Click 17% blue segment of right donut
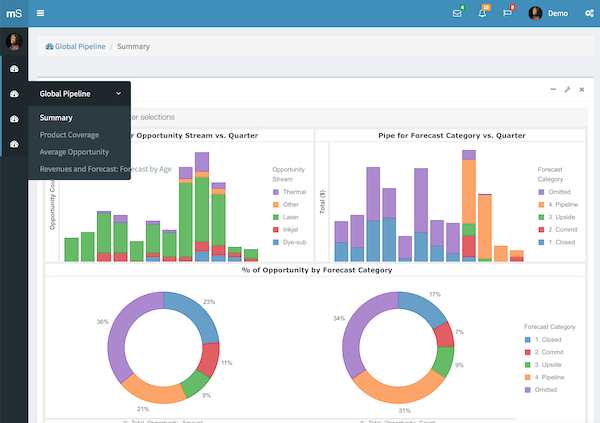The width and height of the screenshot is (600, 423). pos(424,305)
